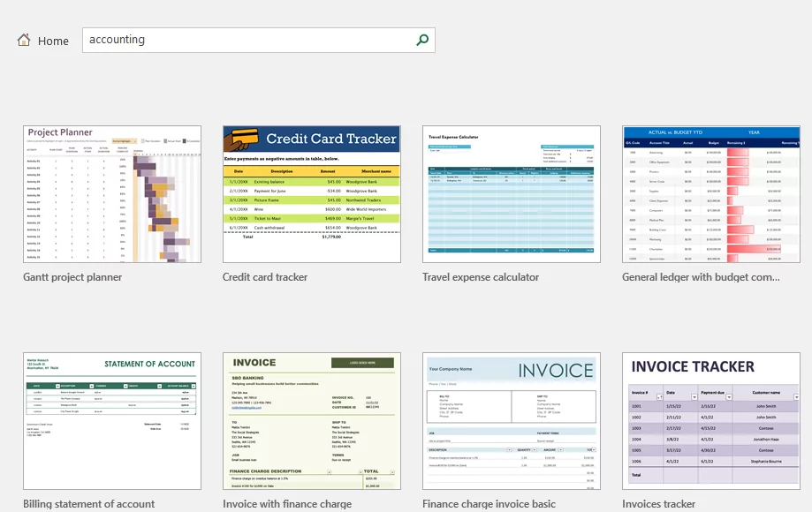Click the 'Gantt project planner' caption

(72, 277)
